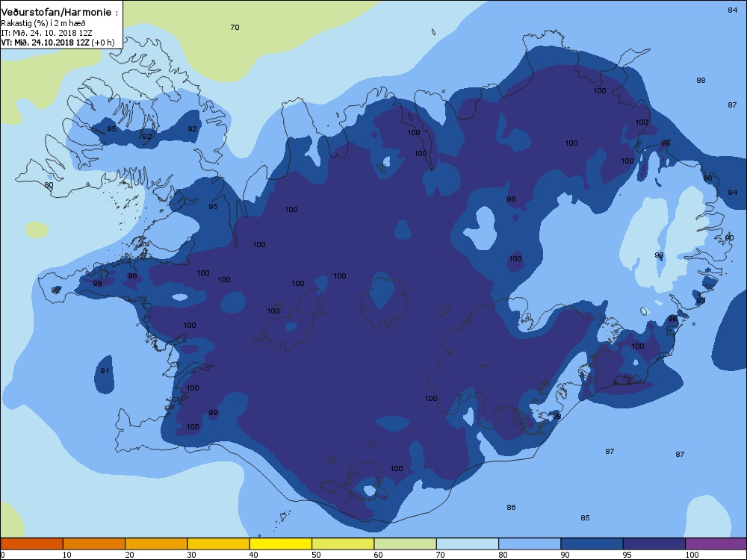
Task: Click the 50–60 pale yellow legend swatch
Action: click(343, 544)
